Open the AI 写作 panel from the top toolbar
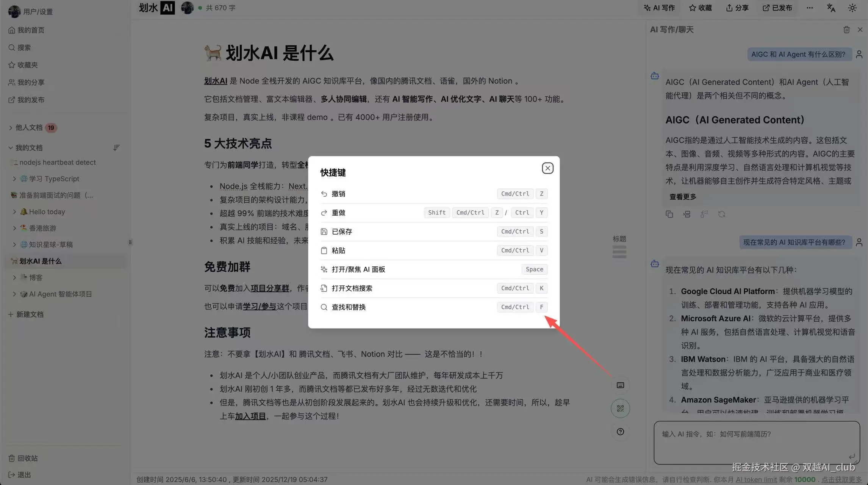The height and width of the screenshot is (485, 868). (659, 8)
